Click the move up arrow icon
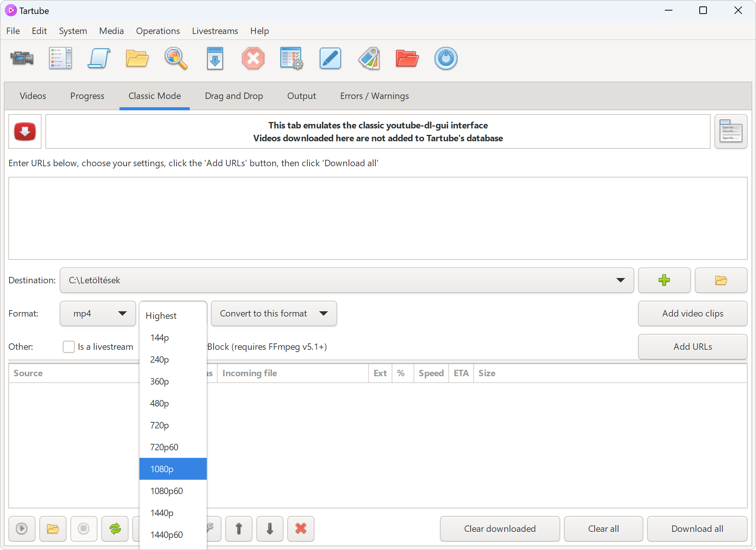Screen dimensions: 756x550 (239, 528)
